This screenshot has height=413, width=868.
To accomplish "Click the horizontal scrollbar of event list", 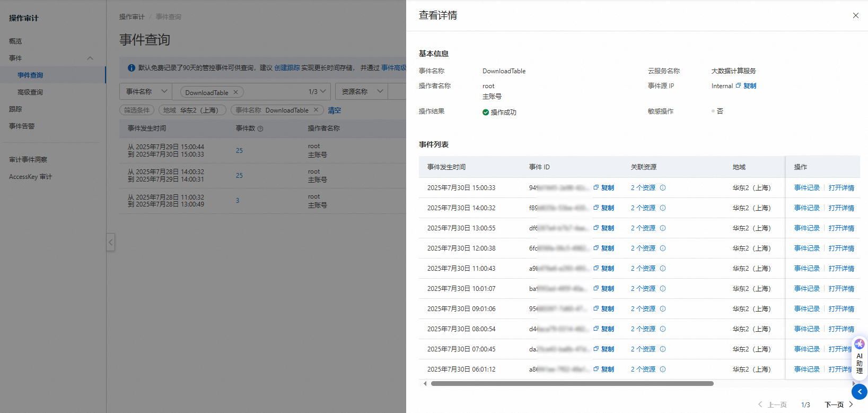I will point(572,383).
